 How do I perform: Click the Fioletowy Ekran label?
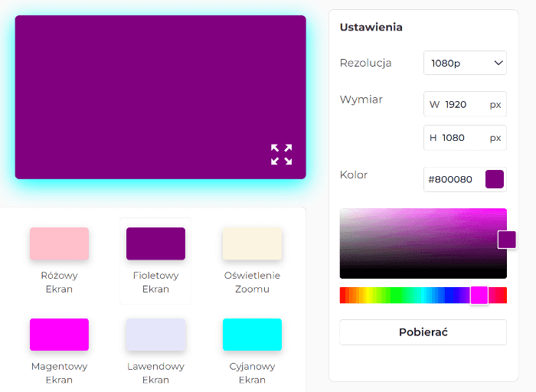(155, 283)
